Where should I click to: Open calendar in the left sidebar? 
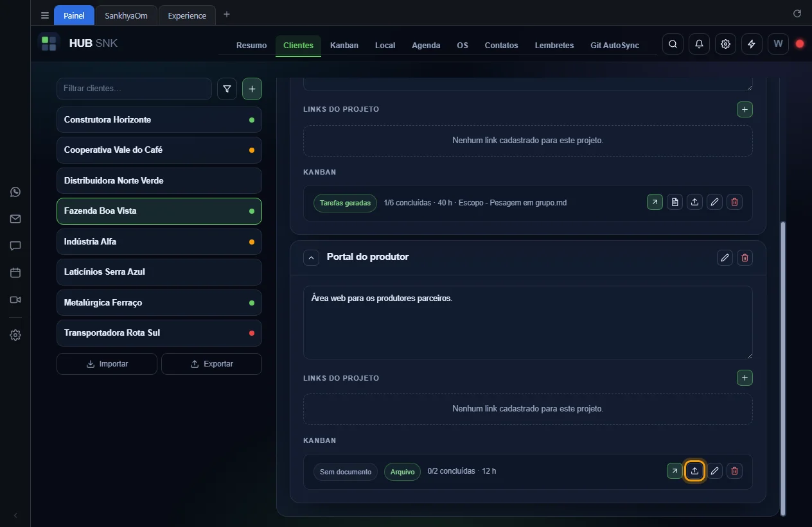15,273
